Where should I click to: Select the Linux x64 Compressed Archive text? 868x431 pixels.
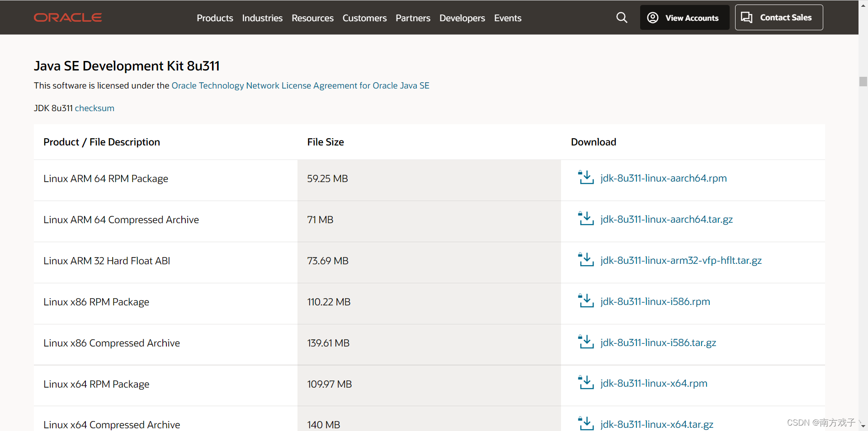pos(112,425)
